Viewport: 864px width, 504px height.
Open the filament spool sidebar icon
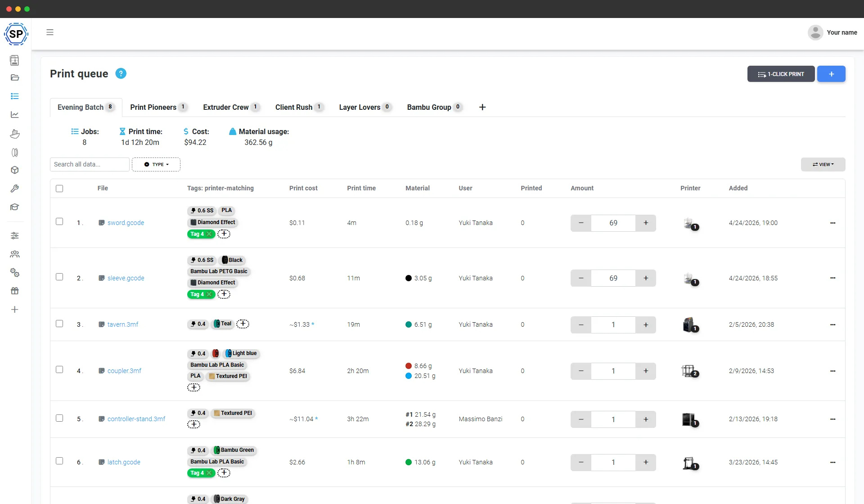click(x=15, y=153)
